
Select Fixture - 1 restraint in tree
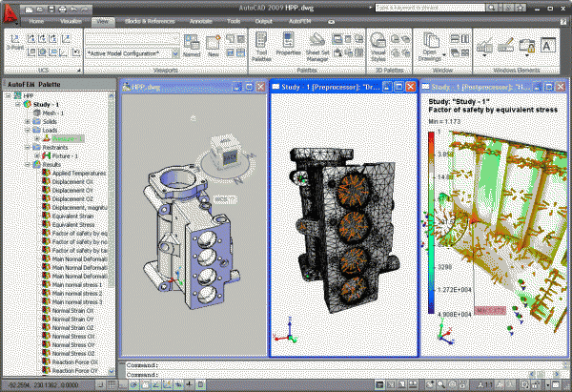[60, 155]
